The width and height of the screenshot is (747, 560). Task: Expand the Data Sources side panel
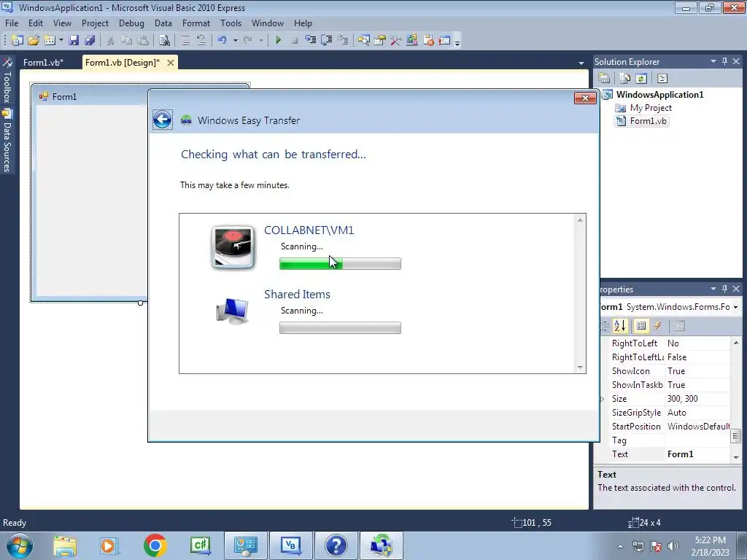[x=7, y=141]
